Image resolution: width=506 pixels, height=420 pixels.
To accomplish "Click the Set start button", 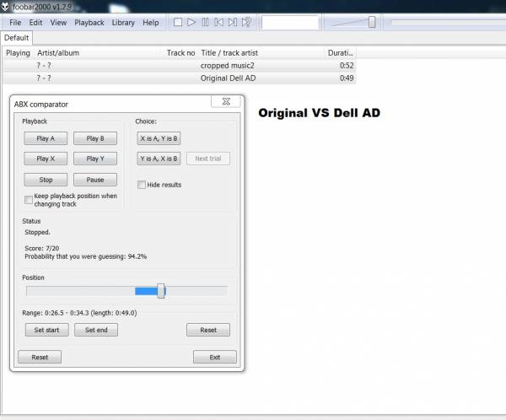I will (46, 330).
